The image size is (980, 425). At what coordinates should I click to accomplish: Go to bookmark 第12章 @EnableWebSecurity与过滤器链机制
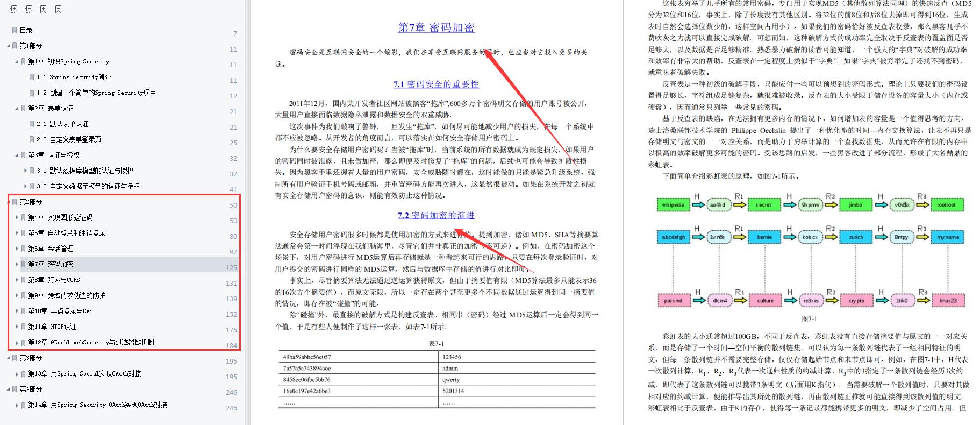pyautogui.click(x=91, y=342)
